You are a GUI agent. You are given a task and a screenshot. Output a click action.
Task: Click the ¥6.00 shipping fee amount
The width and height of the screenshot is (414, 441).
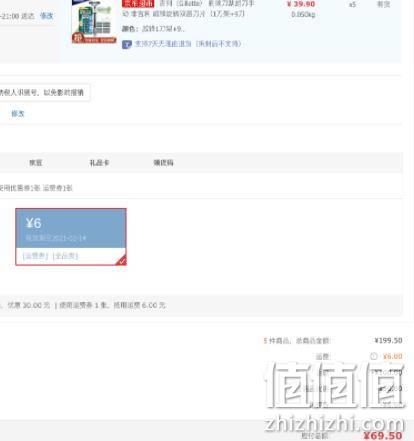(x=392, y=356)
